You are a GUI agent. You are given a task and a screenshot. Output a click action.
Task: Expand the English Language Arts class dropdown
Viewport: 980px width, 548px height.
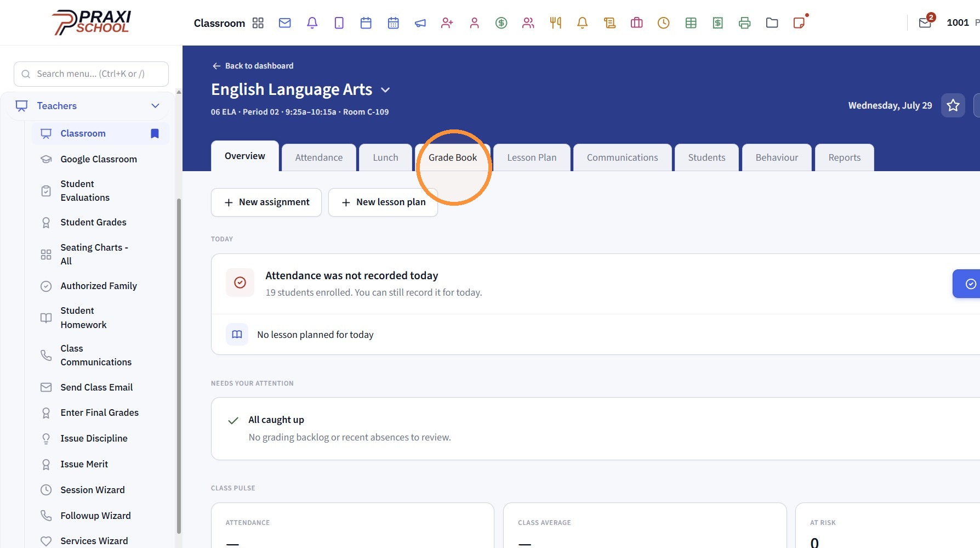tap(385, 90)
